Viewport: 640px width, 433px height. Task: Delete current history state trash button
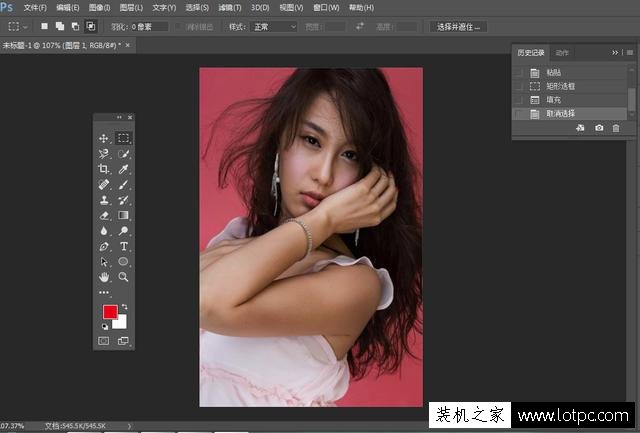(x=616, y=128)
